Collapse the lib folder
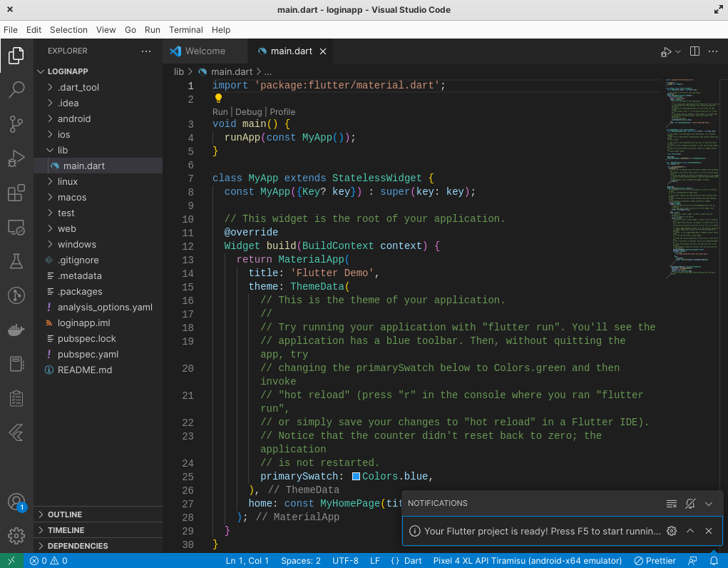The width and height of the screenshot is (728, 568). tap(63, 150)
